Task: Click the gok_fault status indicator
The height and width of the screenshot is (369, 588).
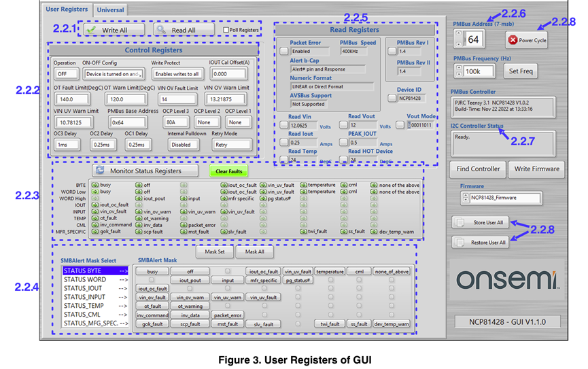Action: [x=96, y=232]
